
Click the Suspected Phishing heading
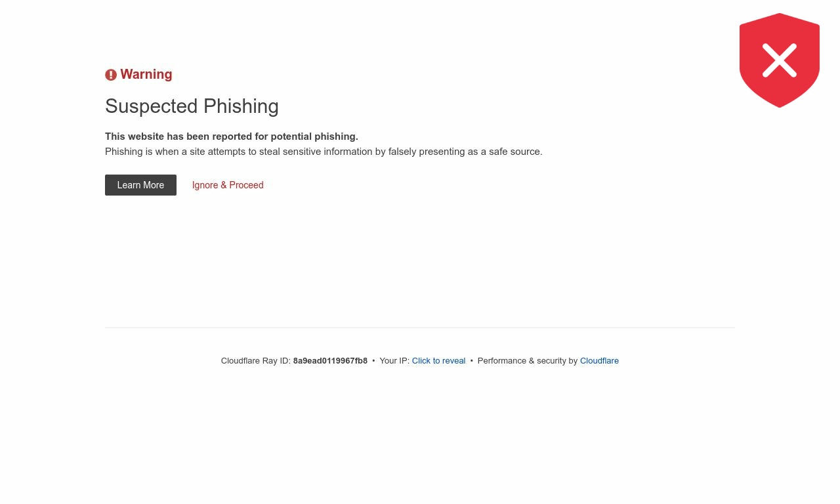point(192,106)
